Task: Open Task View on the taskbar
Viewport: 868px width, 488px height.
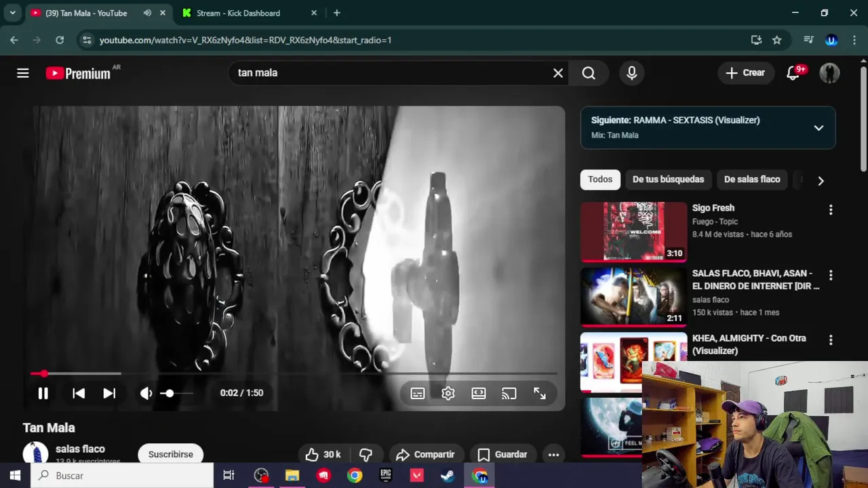Action: (x=229, y=476)
